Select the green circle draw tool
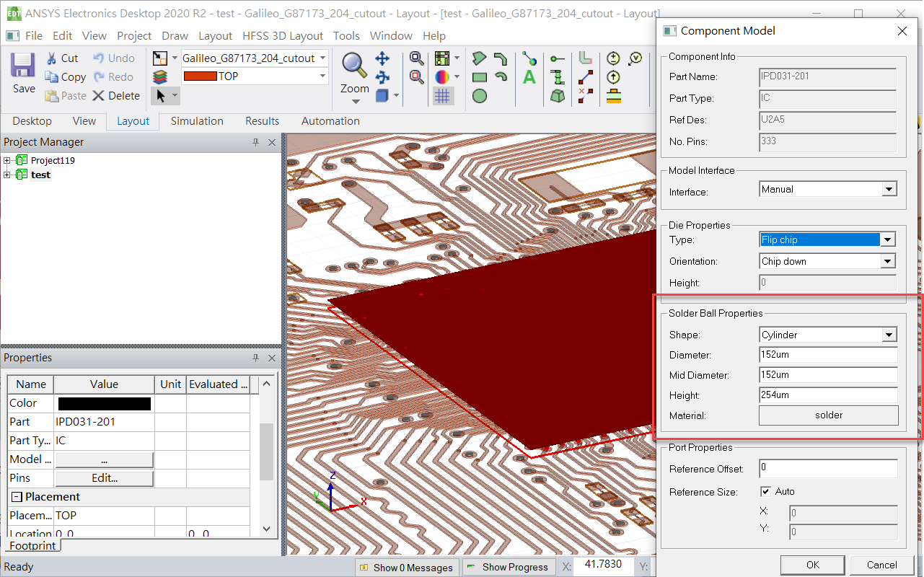The width and height of the screenshot is (924, 577). point(479,95)
